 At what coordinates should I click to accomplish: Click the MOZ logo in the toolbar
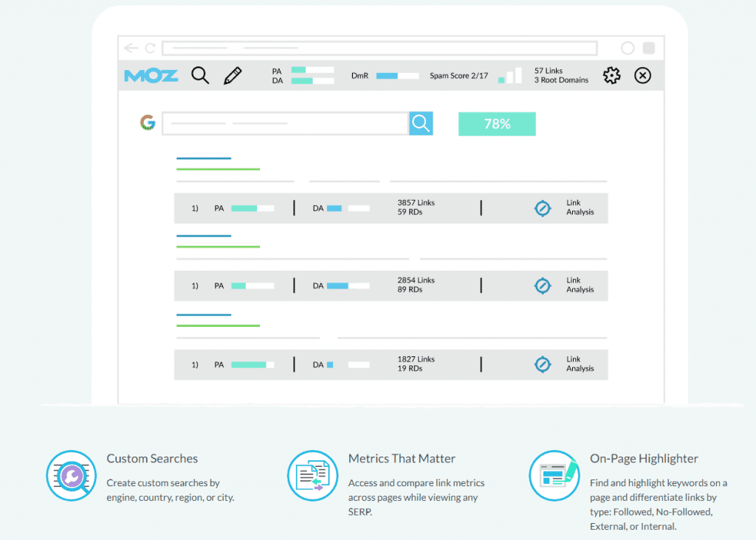click(x=151, y=75)
